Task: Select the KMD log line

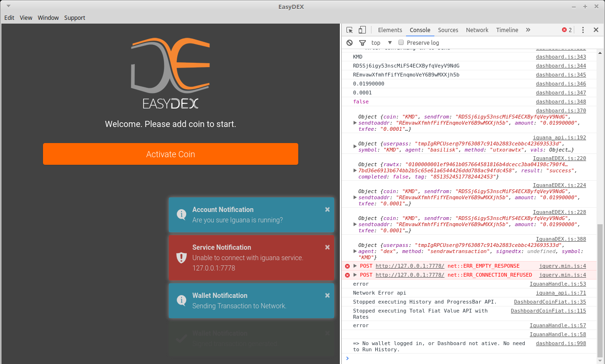Action: pyautogui.click(x=358, y=57)
